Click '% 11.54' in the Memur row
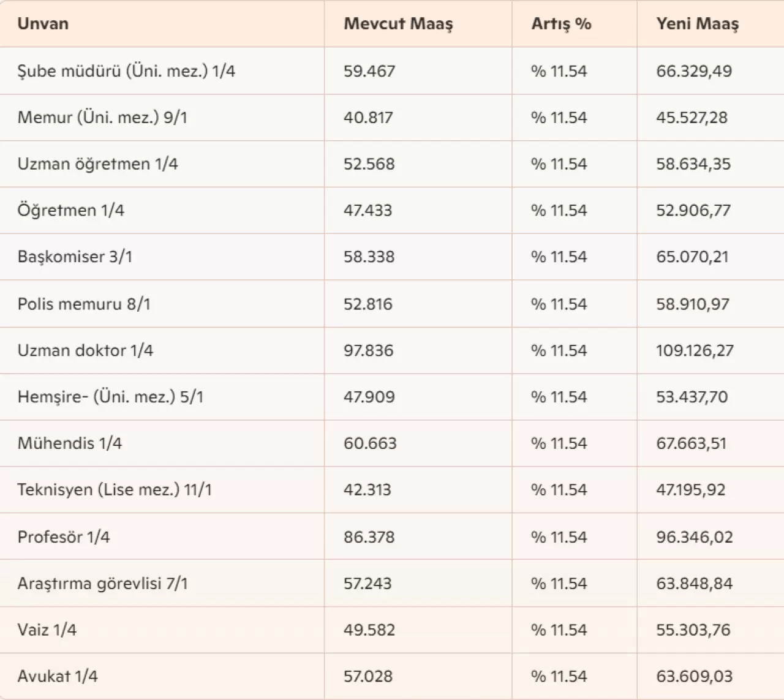784x700 pixels. 559,118
